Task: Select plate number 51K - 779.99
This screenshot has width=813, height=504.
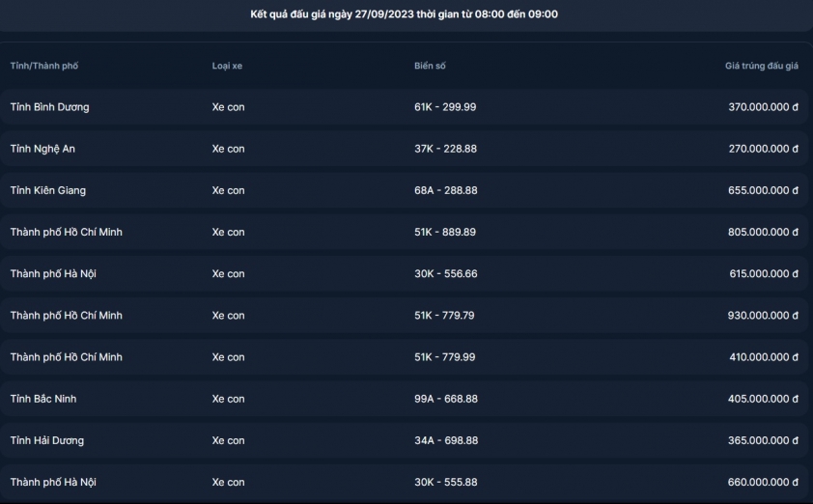Action: pos(444,356)
